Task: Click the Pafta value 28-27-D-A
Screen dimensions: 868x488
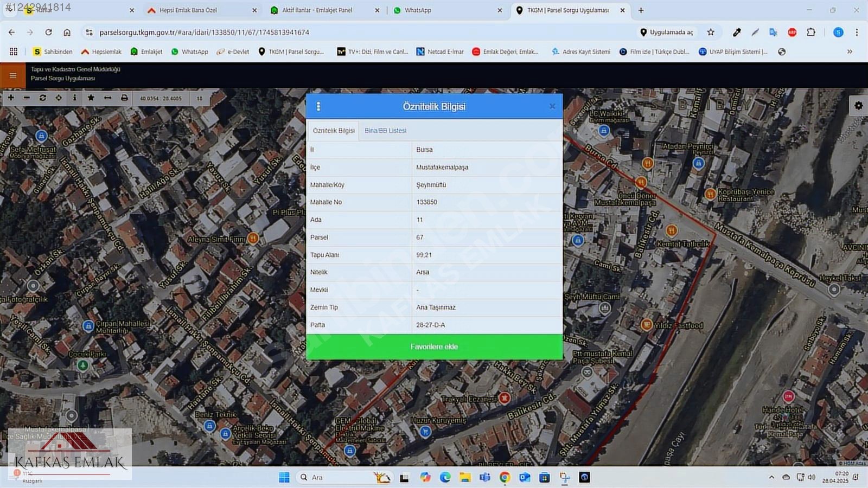Action: (x=431, y=325)
